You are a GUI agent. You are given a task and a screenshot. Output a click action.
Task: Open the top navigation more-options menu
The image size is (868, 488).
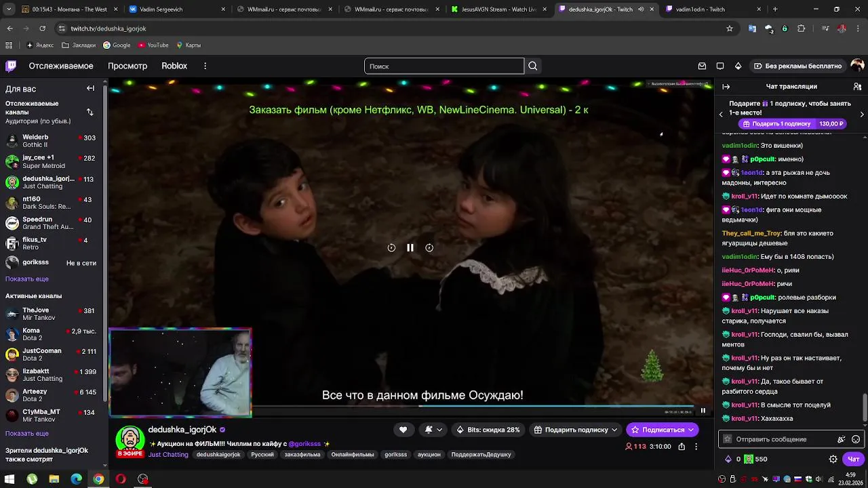click(x=205, y=66)
